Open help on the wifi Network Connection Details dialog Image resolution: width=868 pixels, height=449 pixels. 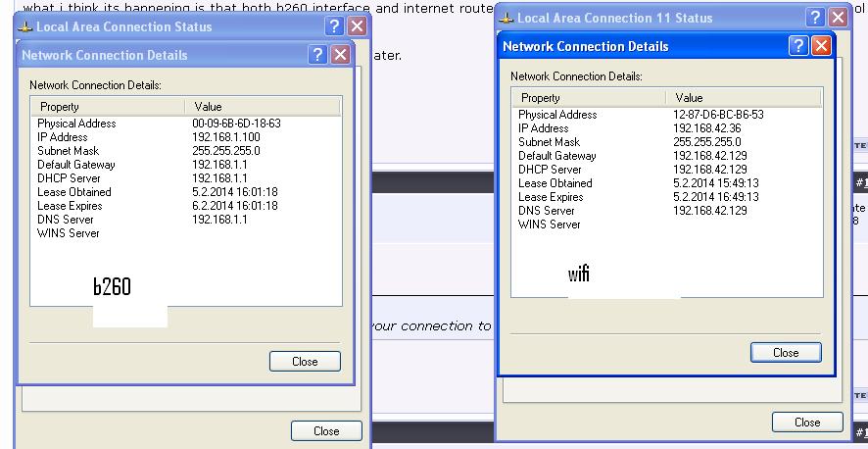798,46
